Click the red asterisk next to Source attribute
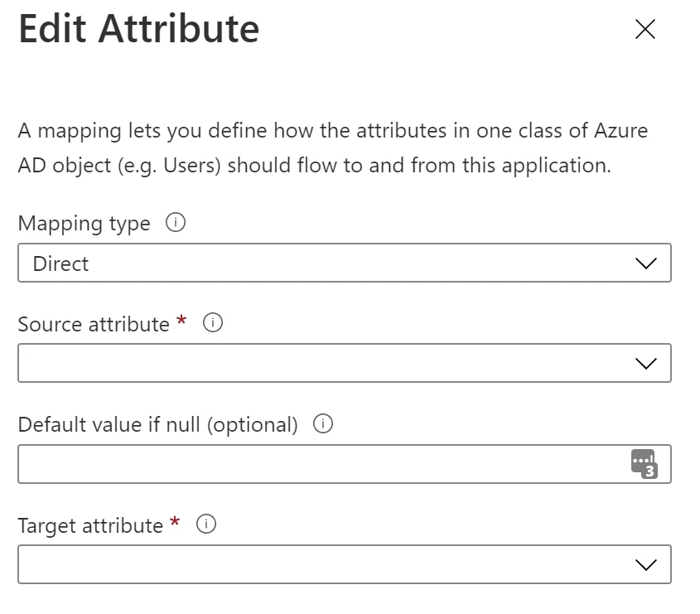700x614 pixels. [x=182, y=321]
